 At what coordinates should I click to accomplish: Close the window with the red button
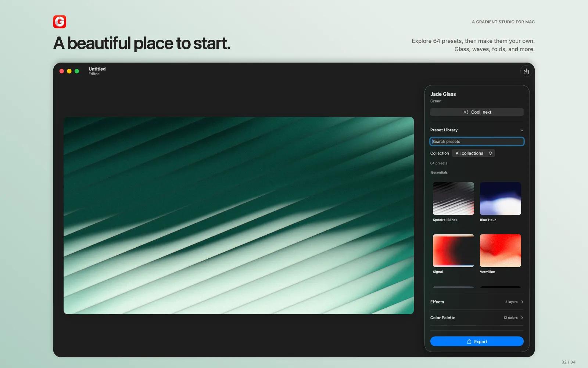point(62,71)
